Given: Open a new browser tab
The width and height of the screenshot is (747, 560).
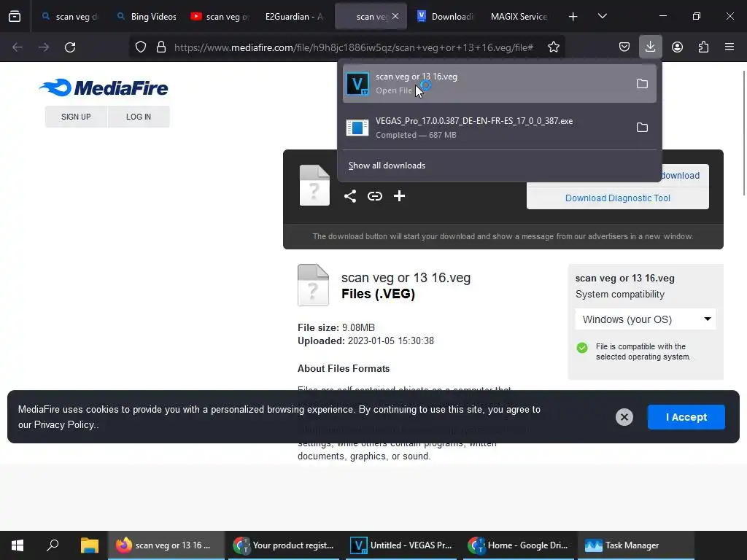Looking at the screenshot, I should pyautogui.click(x=573, y=17).
